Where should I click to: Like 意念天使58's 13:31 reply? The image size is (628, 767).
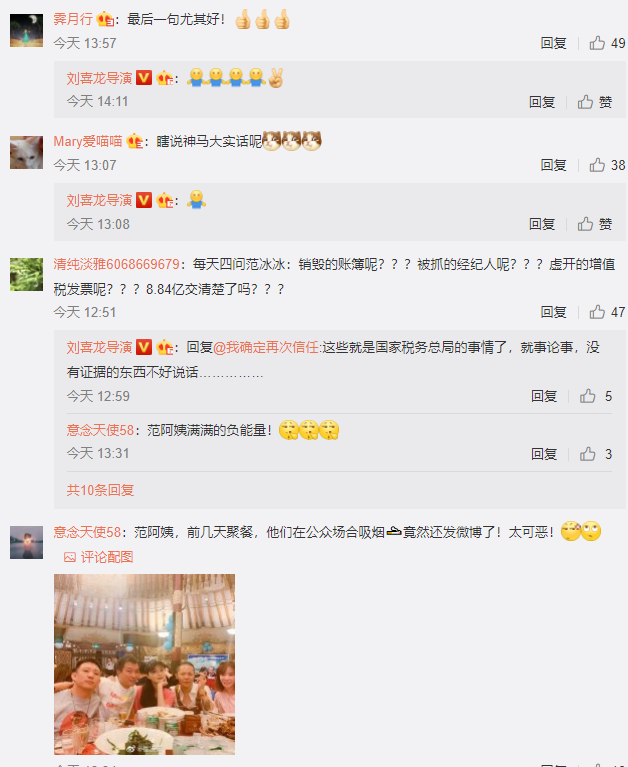pyautogui.click(x=596, y=454)
